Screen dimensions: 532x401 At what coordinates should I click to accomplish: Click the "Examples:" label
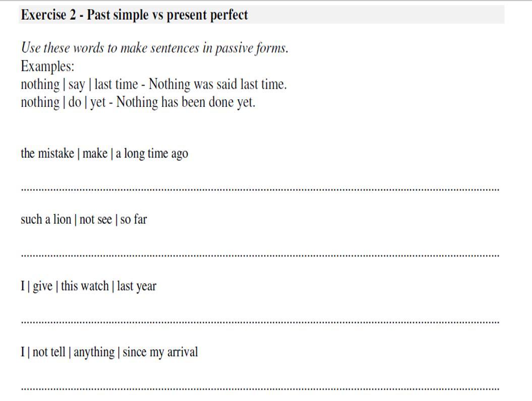pos(47,66)
